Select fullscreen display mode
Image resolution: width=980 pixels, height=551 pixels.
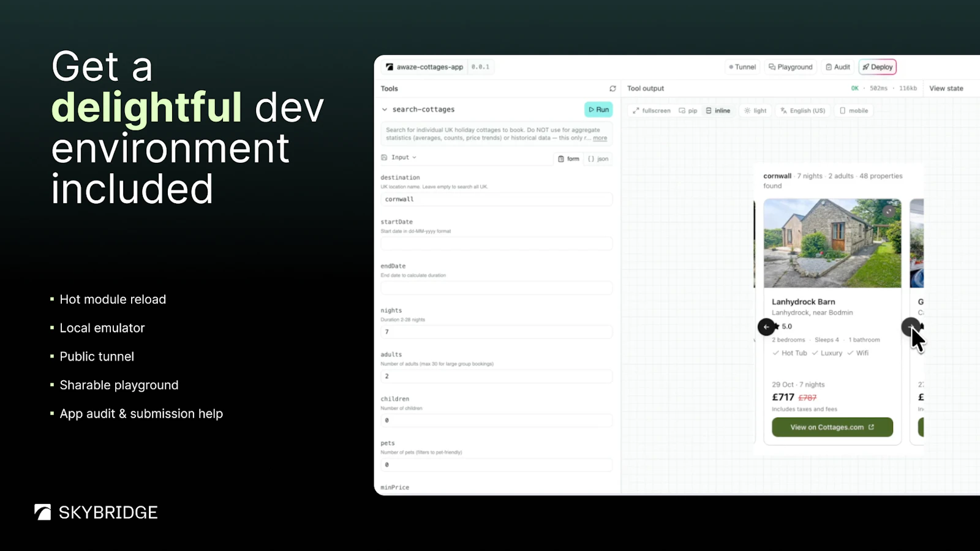click(652, 111)
